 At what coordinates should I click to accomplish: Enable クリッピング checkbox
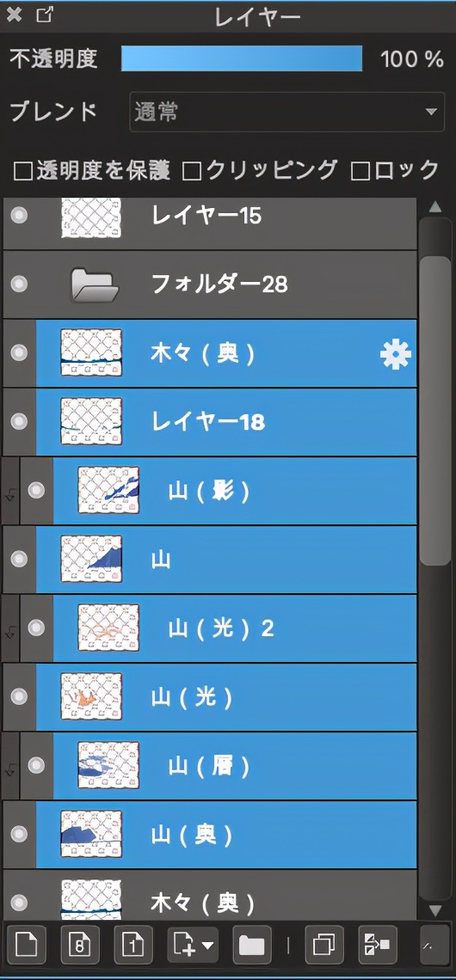click(191, 172)
